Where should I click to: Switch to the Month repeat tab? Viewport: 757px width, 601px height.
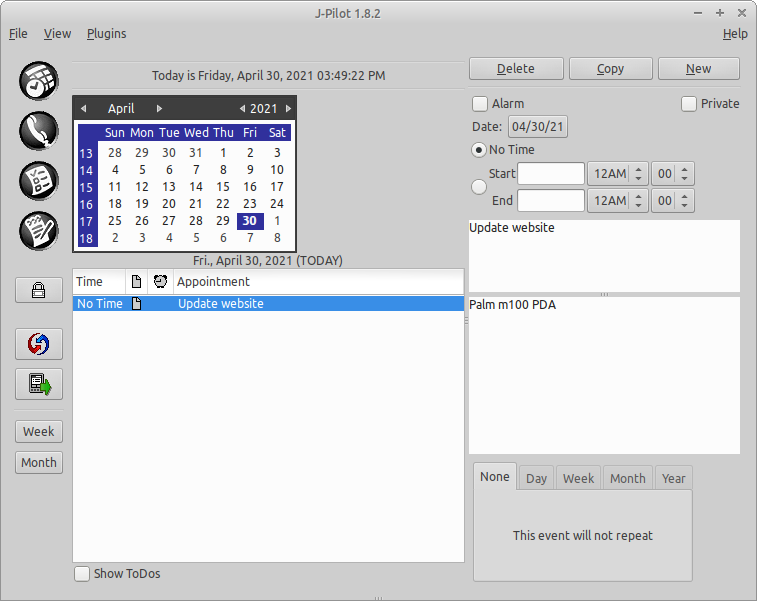pos(628,478)
